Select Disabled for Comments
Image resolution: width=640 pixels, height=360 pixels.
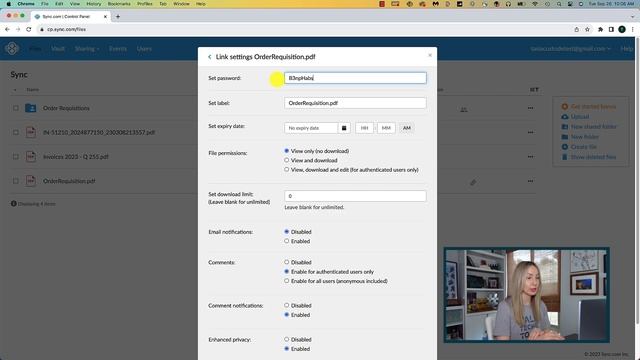coord(287,262)
